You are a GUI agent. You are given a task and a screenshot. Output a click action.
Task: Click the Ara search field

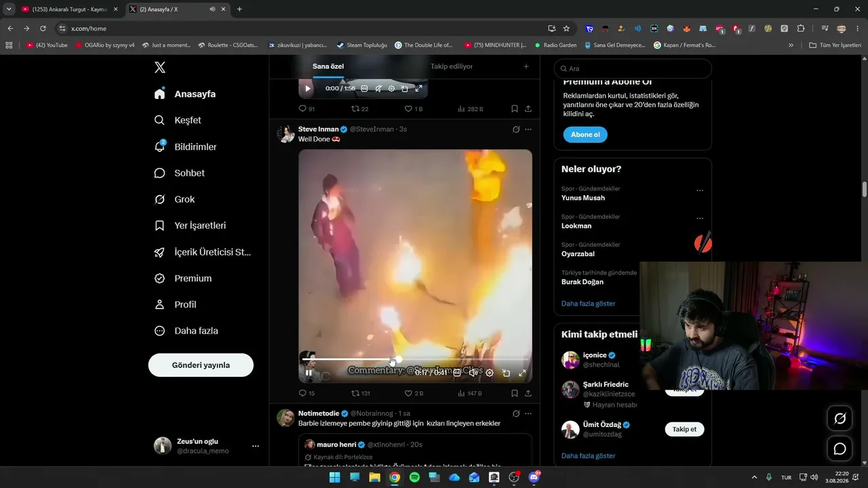[x=633, y=68]
